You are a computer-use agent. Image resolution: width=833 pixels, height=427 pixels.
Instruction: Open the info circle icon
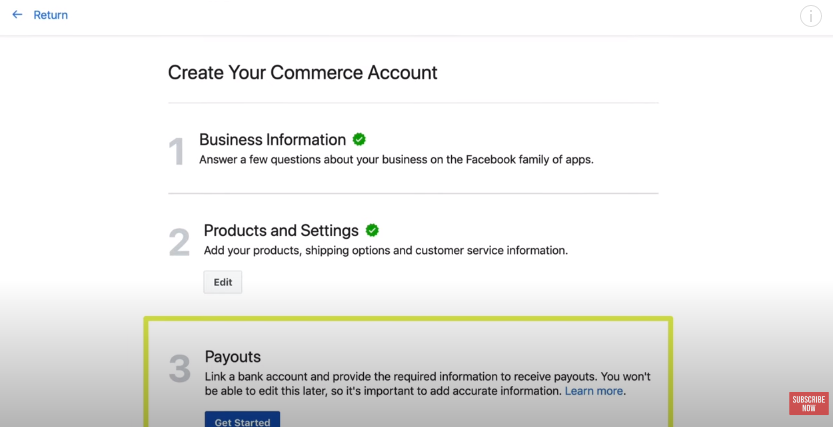coord(811,16)
